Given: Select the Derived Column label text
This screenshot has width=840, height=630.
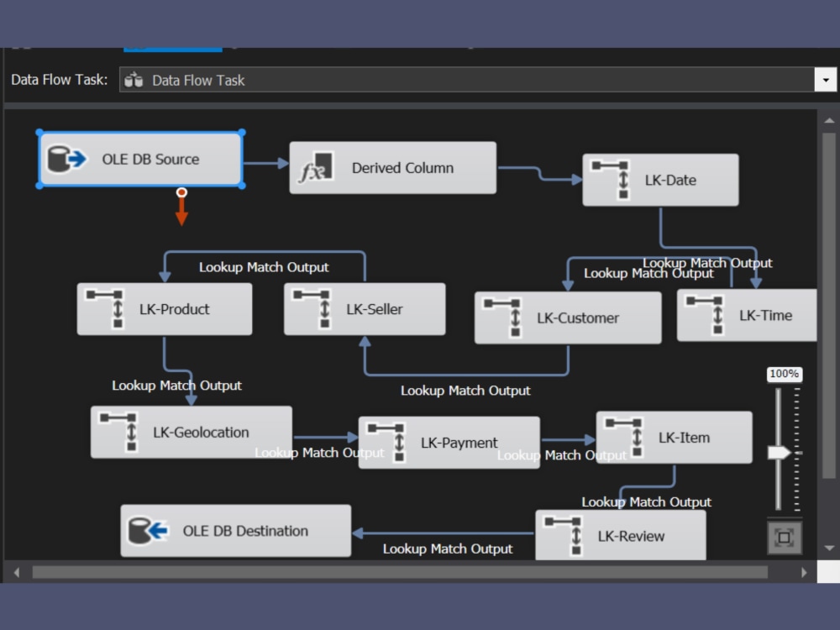Looking at the screenshot, I should [402, 168].
